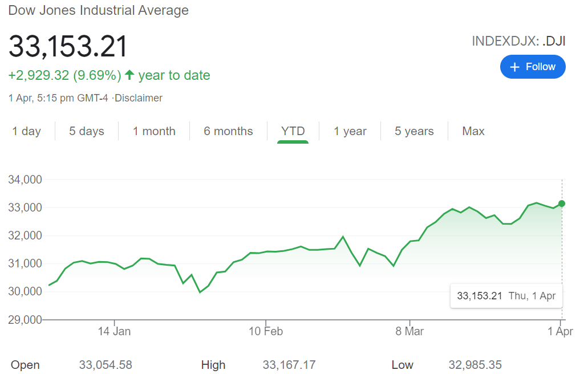The width and height of the screenshot is (588, 374).
Task: Click the INDEXDJX: .DJI ticker label
Action: 518,42
